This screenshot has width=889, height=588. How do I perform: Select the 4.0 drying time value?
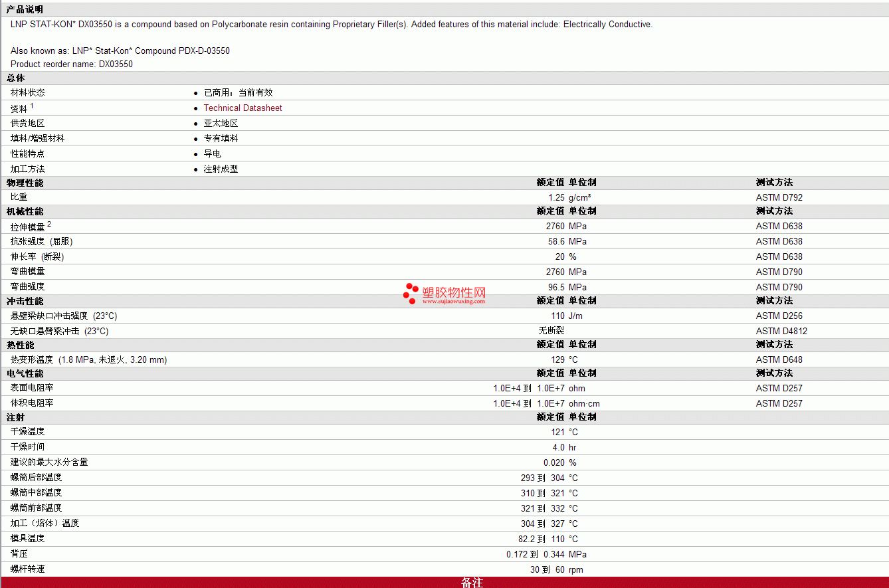coord(559,447)
